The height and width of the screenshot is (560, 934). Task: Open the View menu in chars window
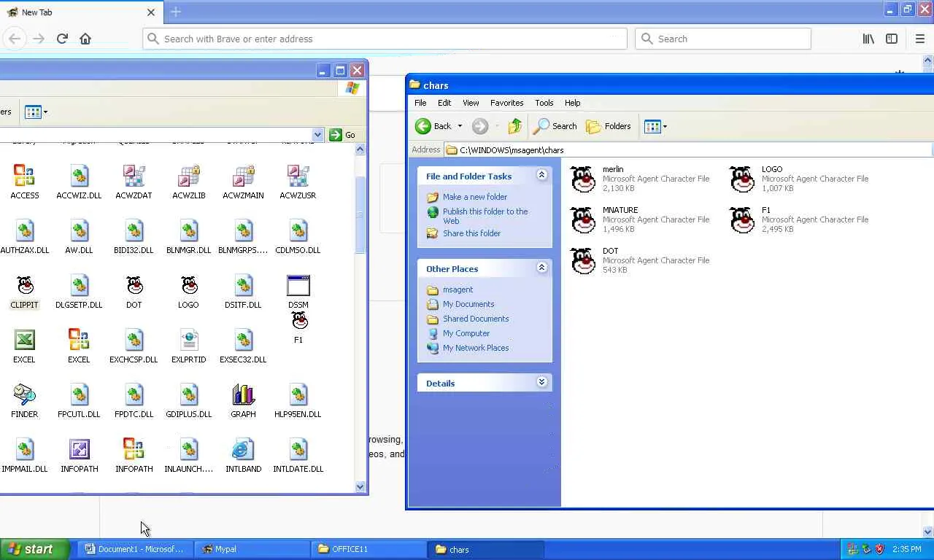[471, 103]
